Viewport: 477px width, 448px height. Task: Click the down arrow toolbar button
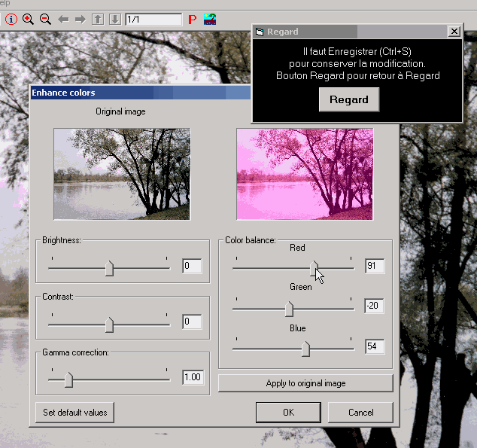coord(114,20)
